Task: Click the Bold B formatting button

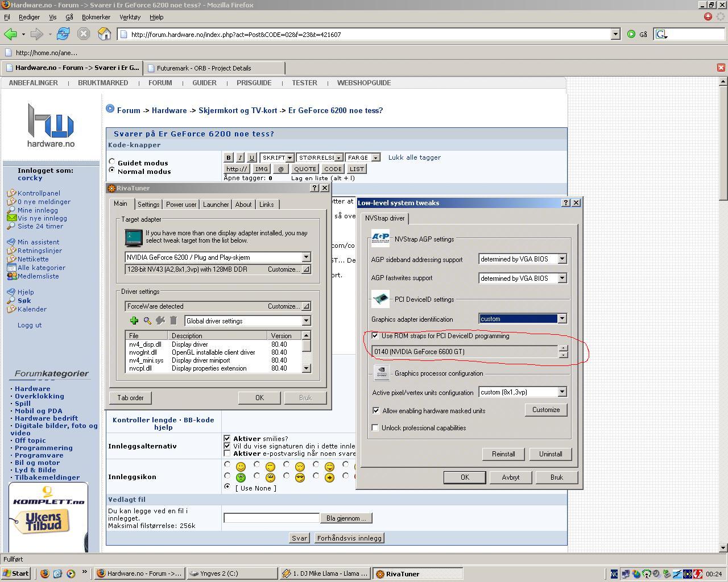Action: pyautogui.click(x=229, y=157)
